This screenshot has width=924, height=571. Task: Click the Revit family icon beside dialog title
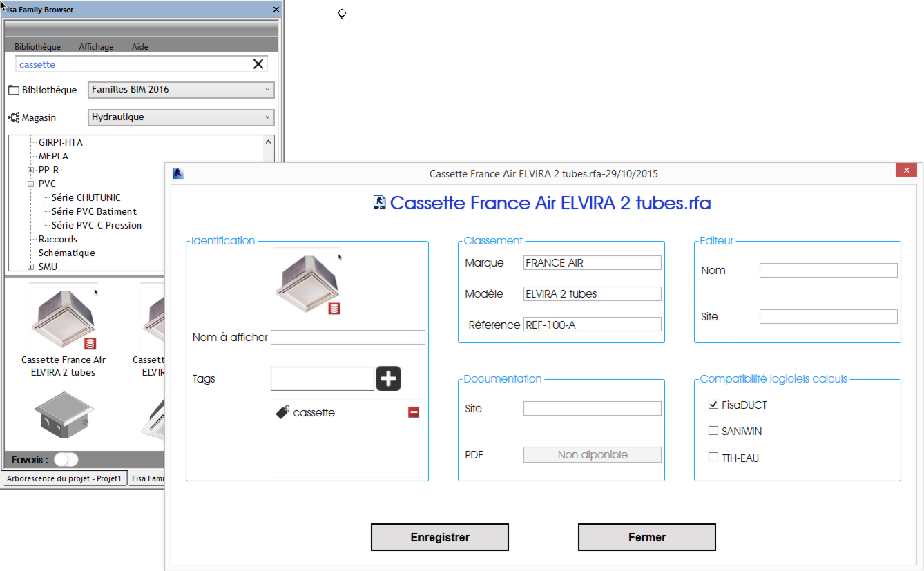(x=379, y=203)
